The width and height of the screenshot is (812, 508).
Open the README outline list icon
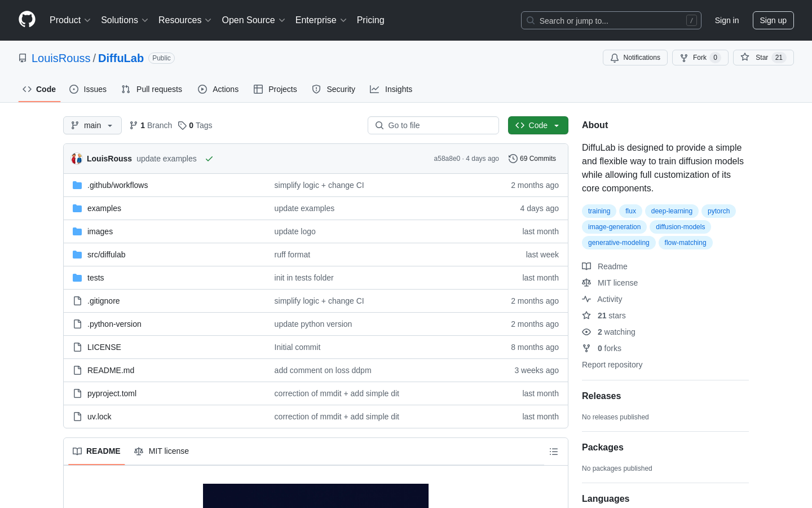coord(554,452)
